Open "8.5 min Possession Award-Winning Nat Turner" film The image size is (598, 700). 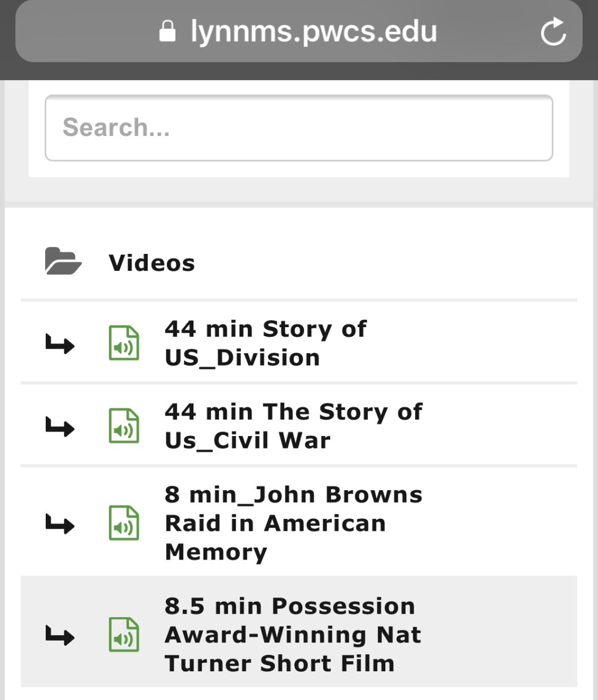click(x=292, y=635)
